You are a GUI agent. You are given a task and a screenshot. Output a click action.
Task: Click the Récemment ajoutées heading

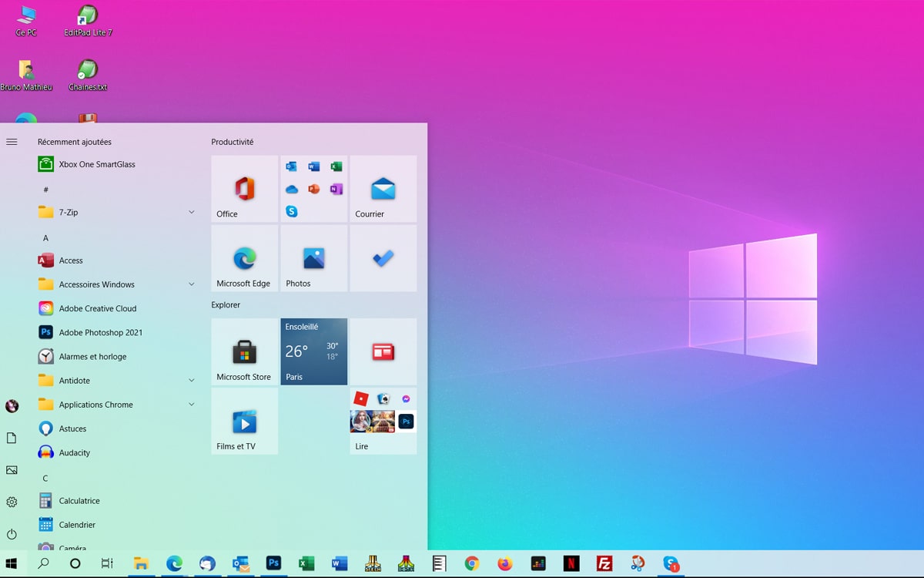click(75, 142)
